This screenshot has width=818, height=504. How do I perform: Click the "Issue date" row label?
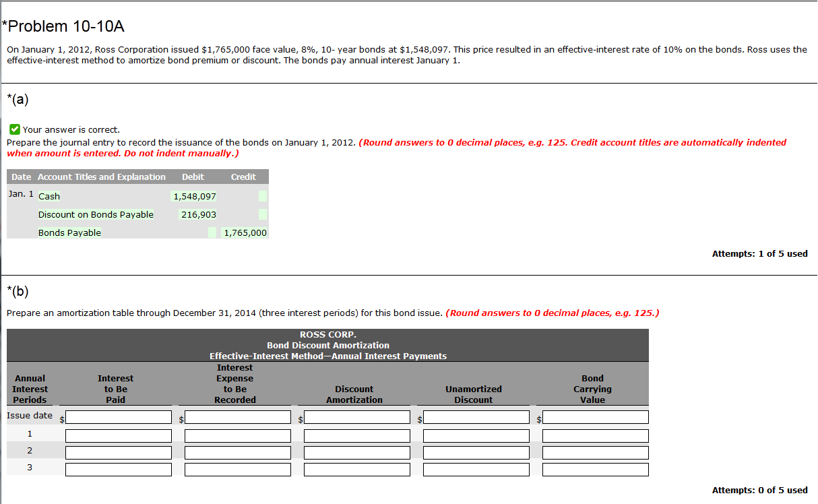pos(30,415)
